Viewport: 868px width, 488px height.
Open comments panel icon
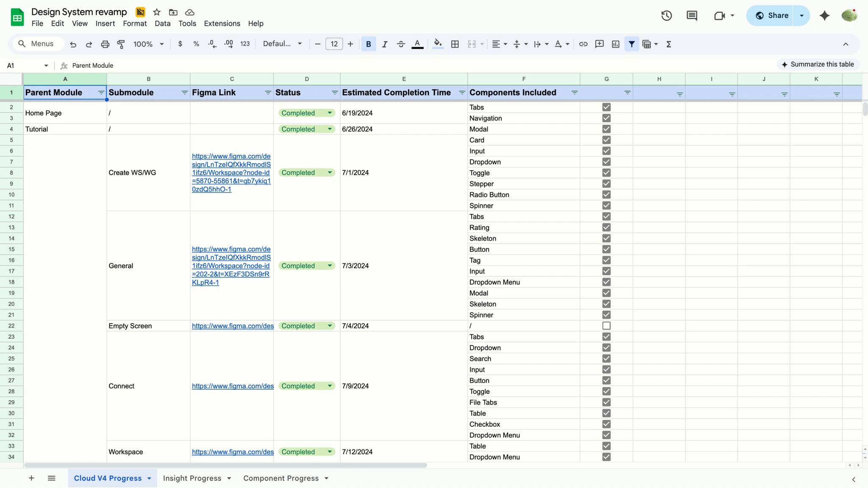[692, 16]
